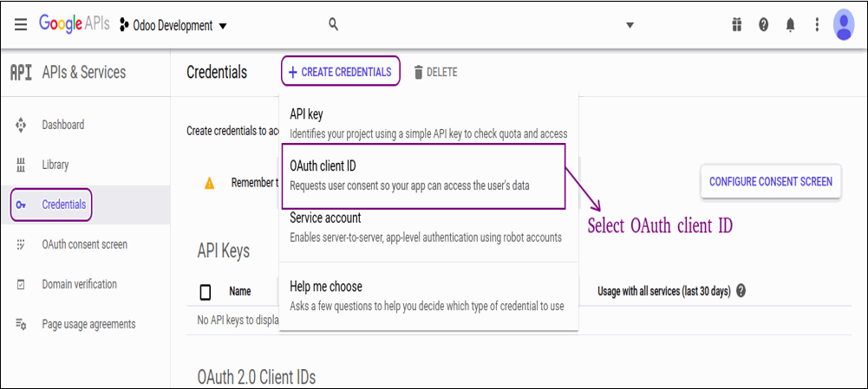The height and width of the screenshot is (389, 868).
Task: Click the Dashboard sidebar icon
Action: click(x=21, y=125)
